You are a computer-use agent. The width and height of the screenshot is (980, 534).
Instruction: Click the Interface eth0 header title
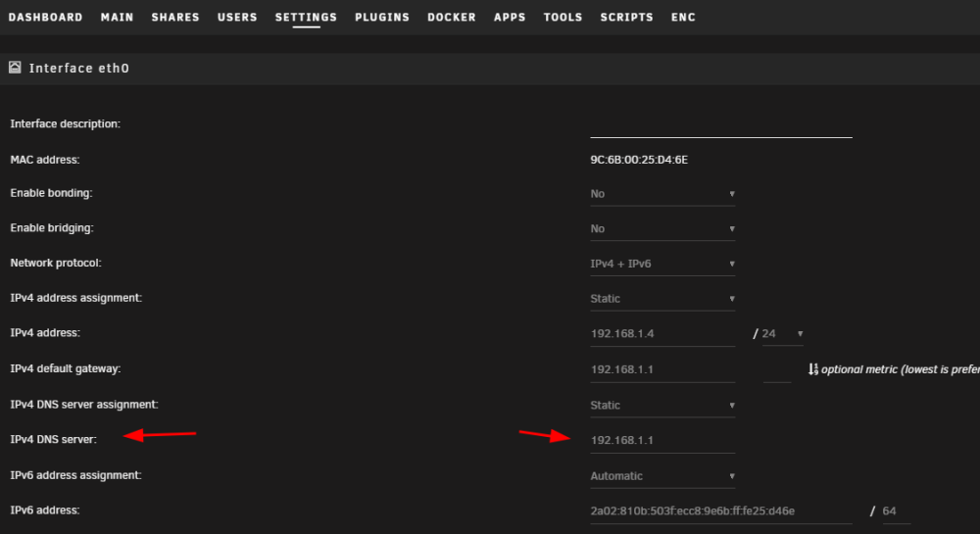click(79, 68)
